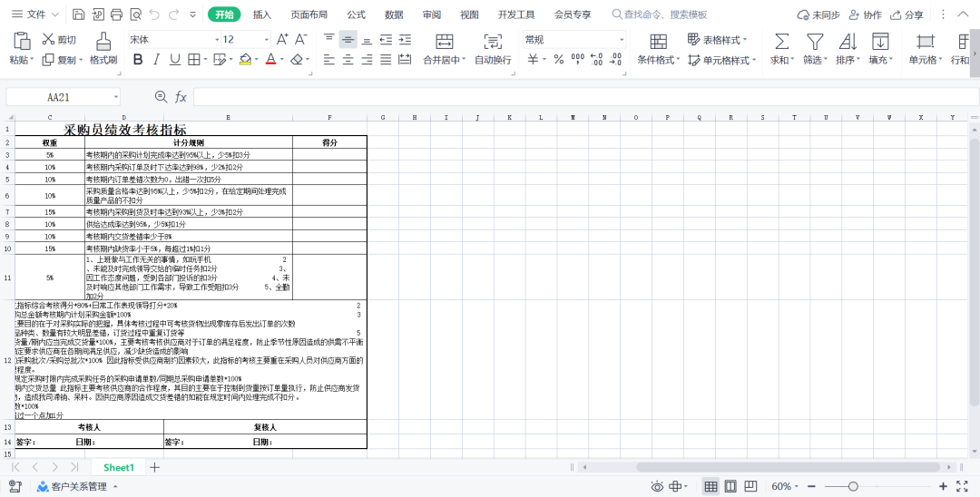Click the insert function fx icon
This screenshot has width=980, height=497.
181,97
